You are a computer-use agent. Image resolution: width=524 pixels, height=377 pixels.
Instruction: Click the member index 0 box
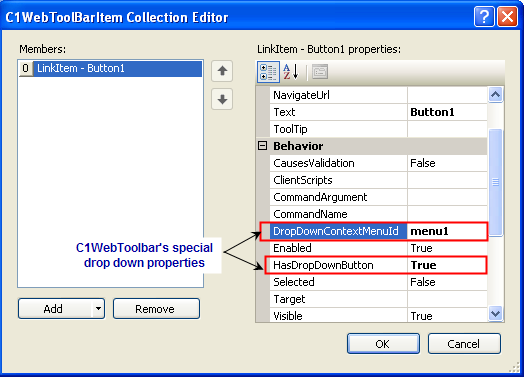click(26, 68)
